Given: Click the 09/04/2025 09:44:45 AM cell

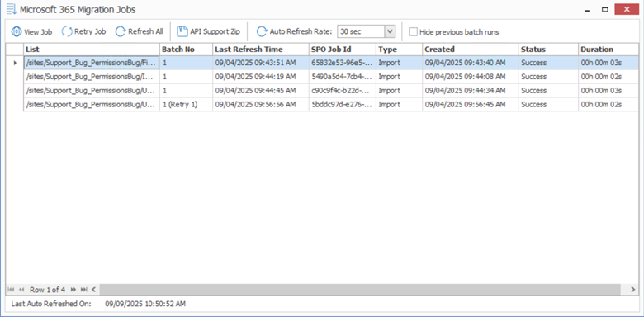Looking at the screenshot, I should point(261,91).
